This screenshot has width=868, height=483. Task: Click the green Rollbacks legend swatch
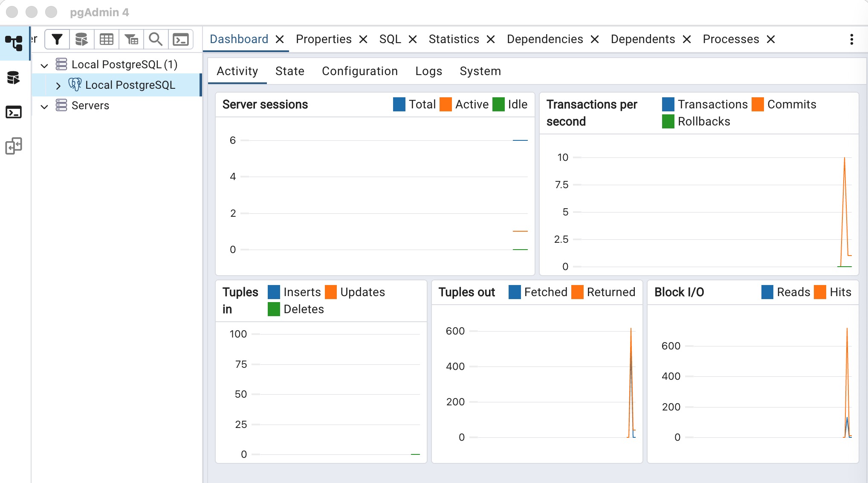tap(668, 122)
